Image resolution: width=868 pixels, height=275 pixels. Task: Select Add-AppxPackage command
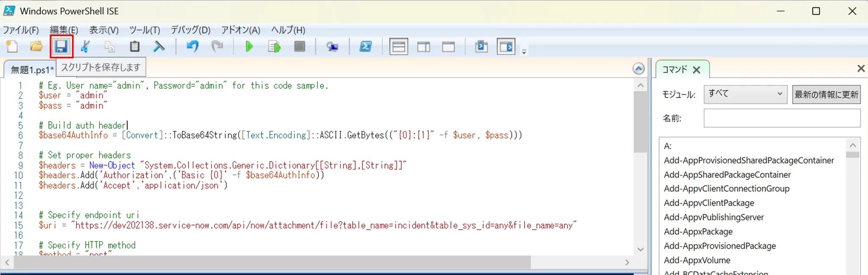[x=698, y=232]
